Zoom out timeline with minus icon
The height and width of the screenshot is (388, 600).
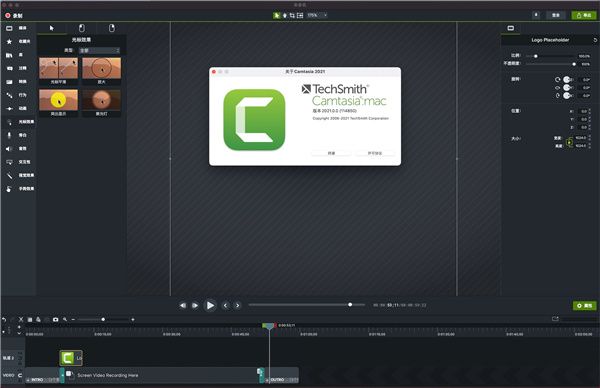(73, 320)
